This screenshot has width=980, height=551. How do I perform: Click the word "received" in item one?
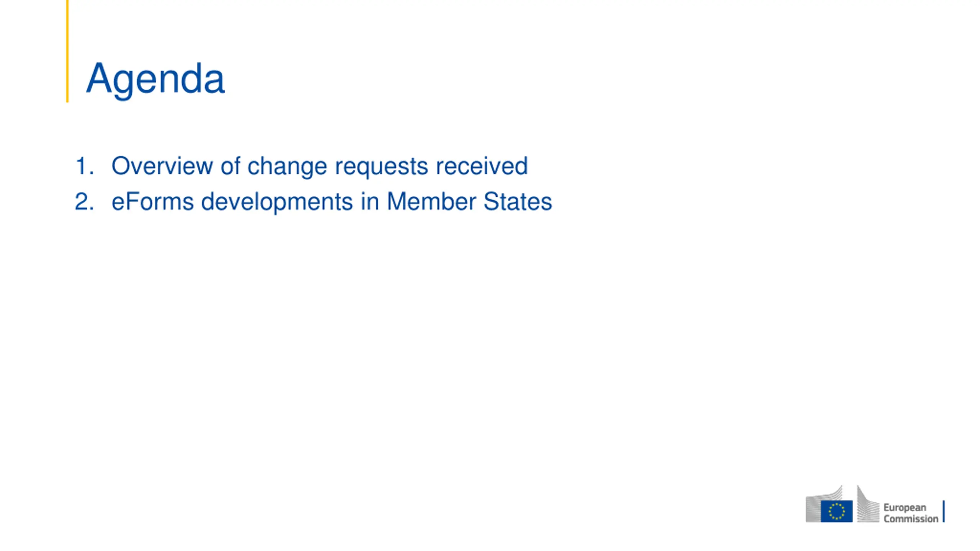[482, 166]
